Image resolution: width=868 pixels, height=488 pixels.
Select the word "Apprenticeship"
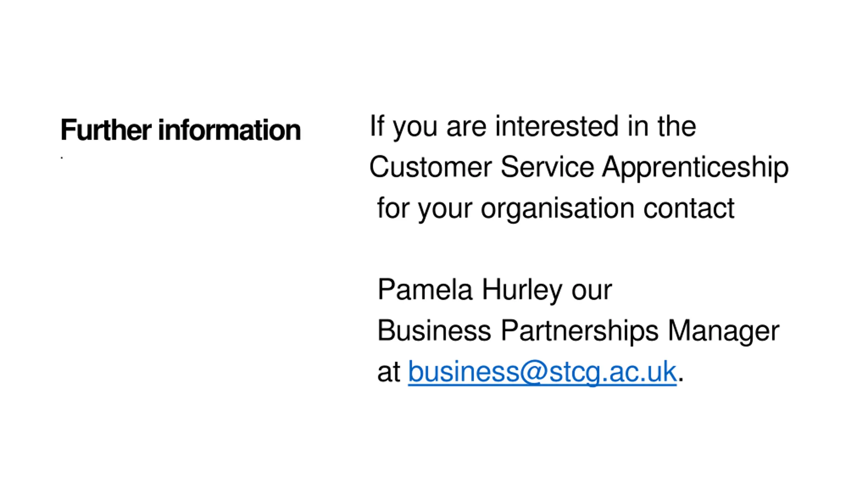coord(695,167)
